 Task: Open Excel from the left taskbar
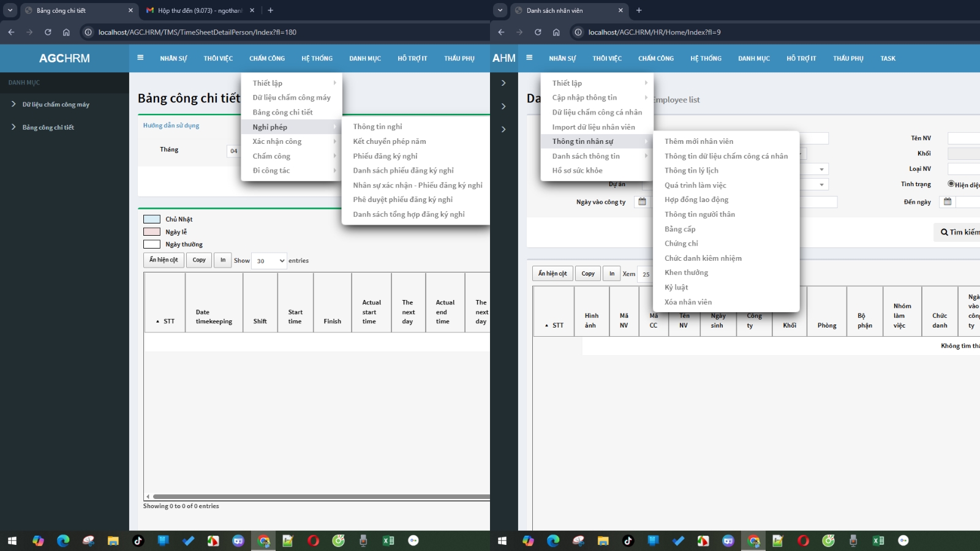tap(388, 541)
